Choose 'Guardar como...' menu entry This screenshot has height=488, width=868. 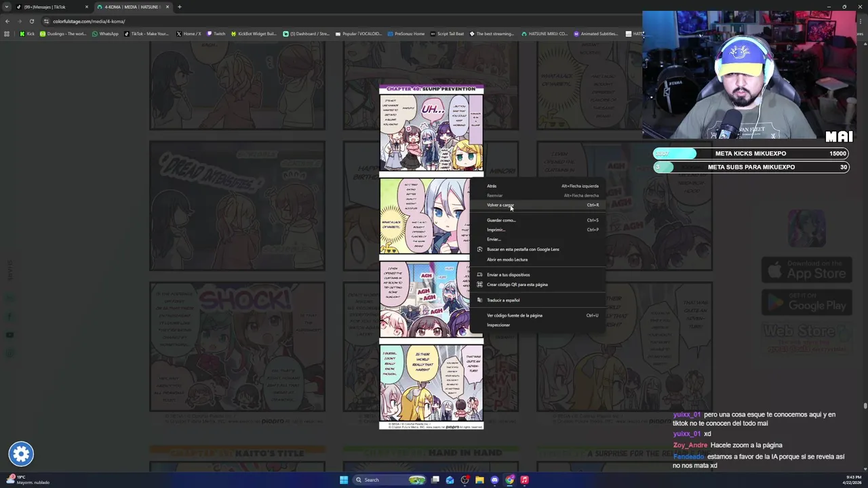pyautogui.click(x=538, y=220)
